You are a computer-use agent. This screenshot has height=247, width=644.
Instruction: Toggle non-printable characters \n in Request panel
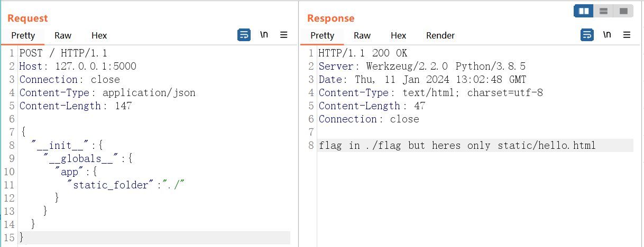click(x=264, y=35)
